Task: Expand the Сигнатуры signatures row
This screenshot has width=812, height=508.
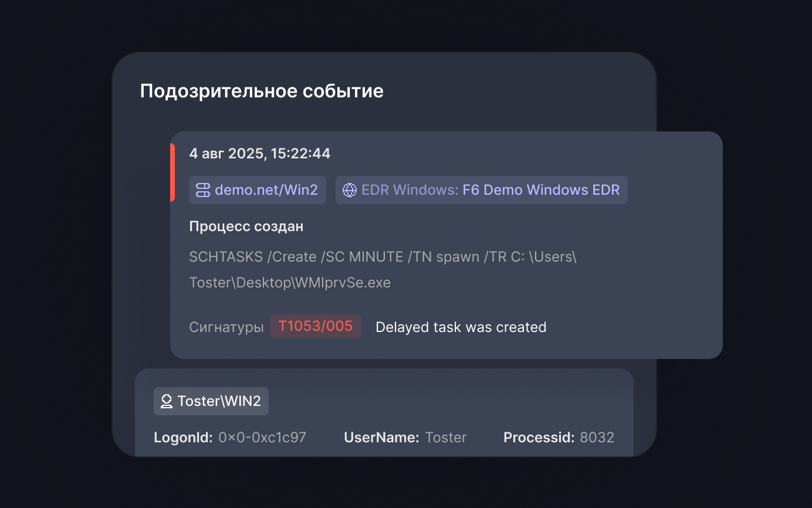Action: click(x=226, y=327)
